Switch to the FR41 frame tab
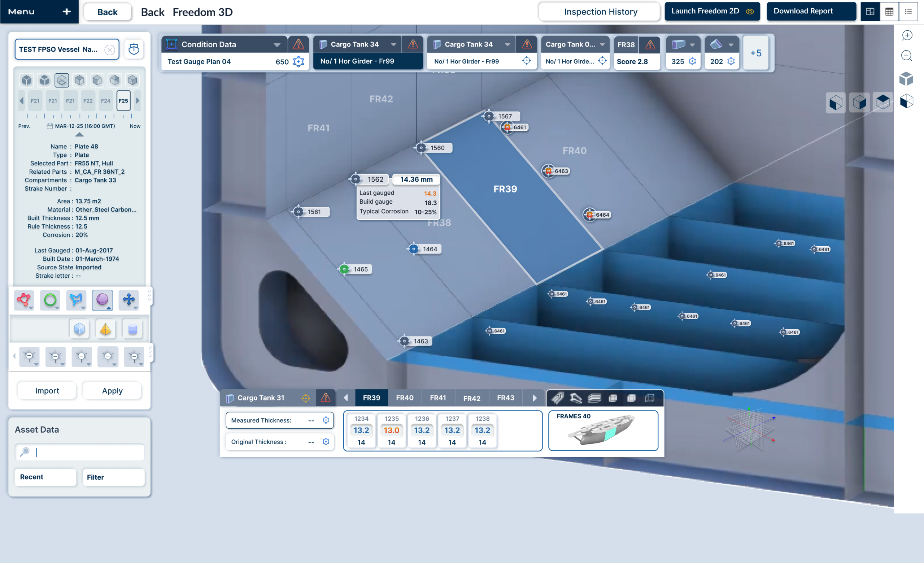 click(437, 398)
